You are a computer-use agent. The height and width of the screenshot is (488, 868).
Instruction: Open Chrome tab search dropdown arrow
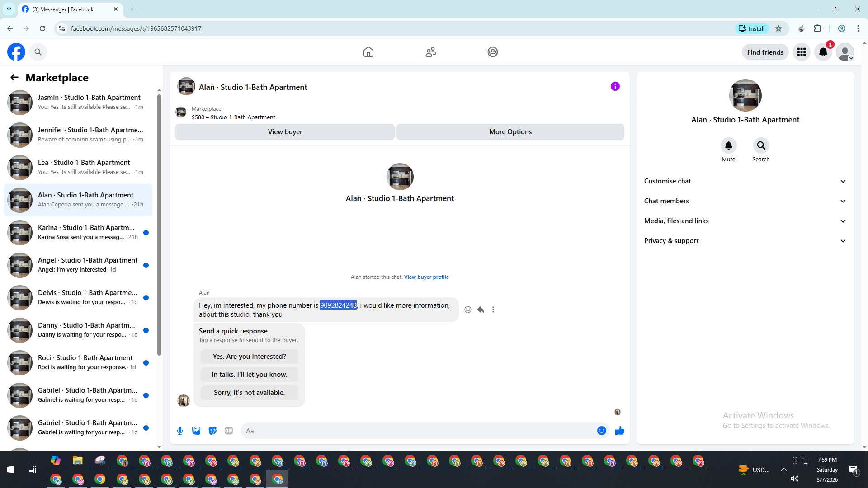tap(9, 9)
